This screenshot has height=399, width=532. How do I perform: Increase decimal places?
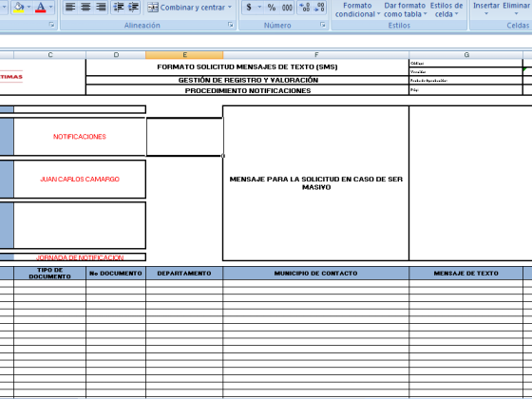tap(305, 8)
